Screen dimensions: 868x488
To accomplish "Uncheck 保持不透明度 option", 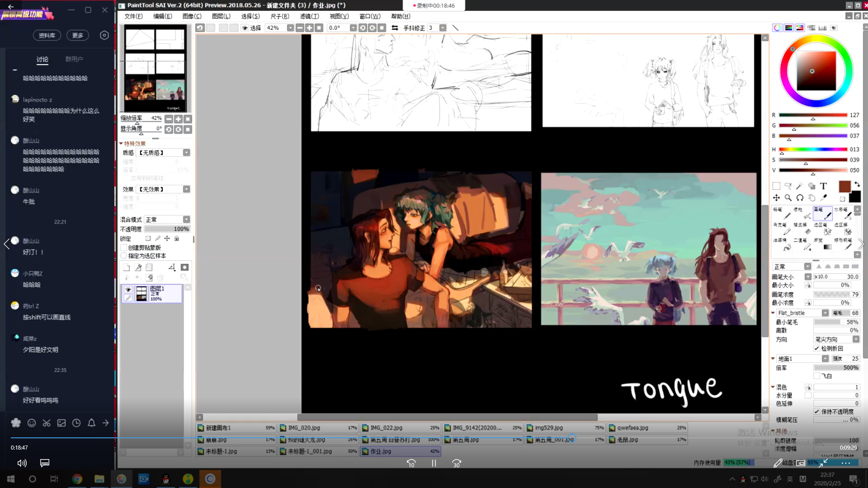I will (816, 412).
